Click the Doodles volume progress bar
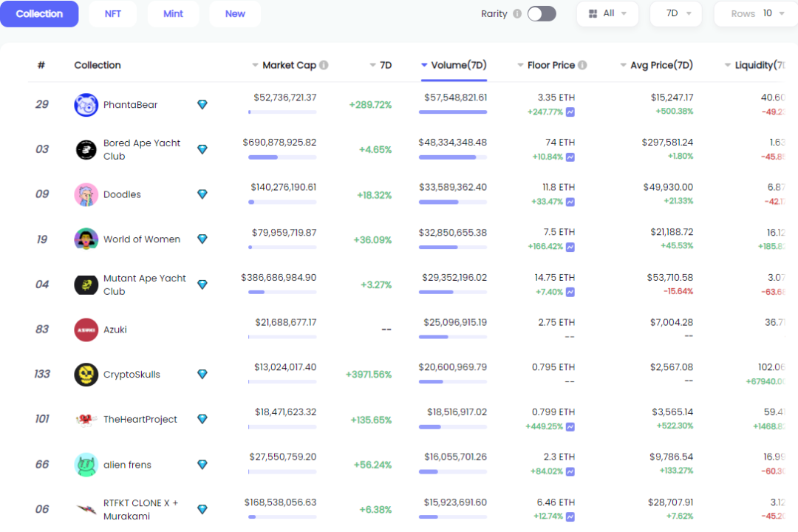 click(453, 202)
